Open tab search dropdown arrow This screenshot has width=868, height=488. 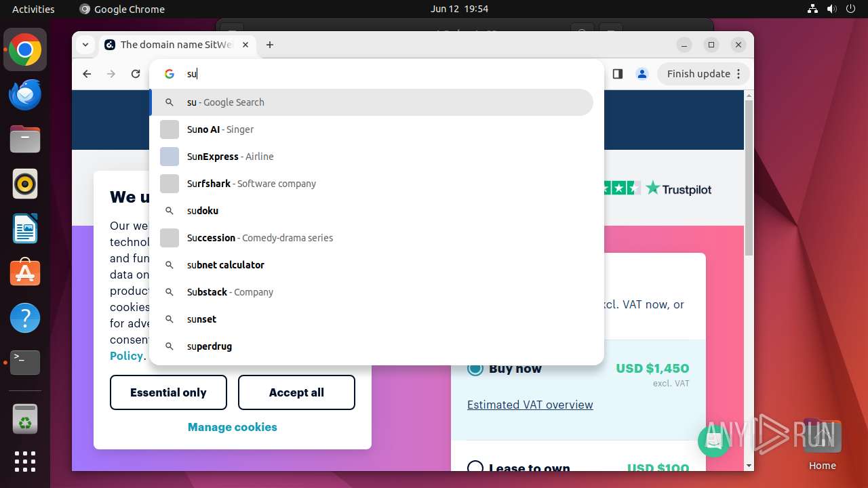pyautogui.click(x=85, y=45)
